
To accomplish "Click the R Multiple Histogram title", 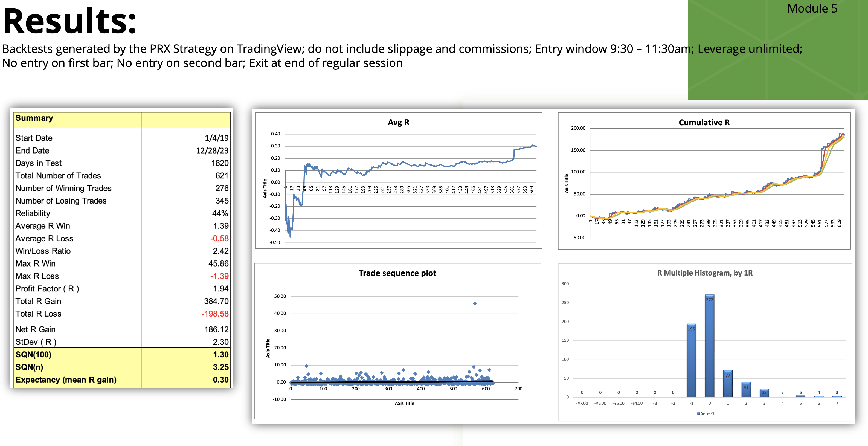I will click(x=705, y=273).
